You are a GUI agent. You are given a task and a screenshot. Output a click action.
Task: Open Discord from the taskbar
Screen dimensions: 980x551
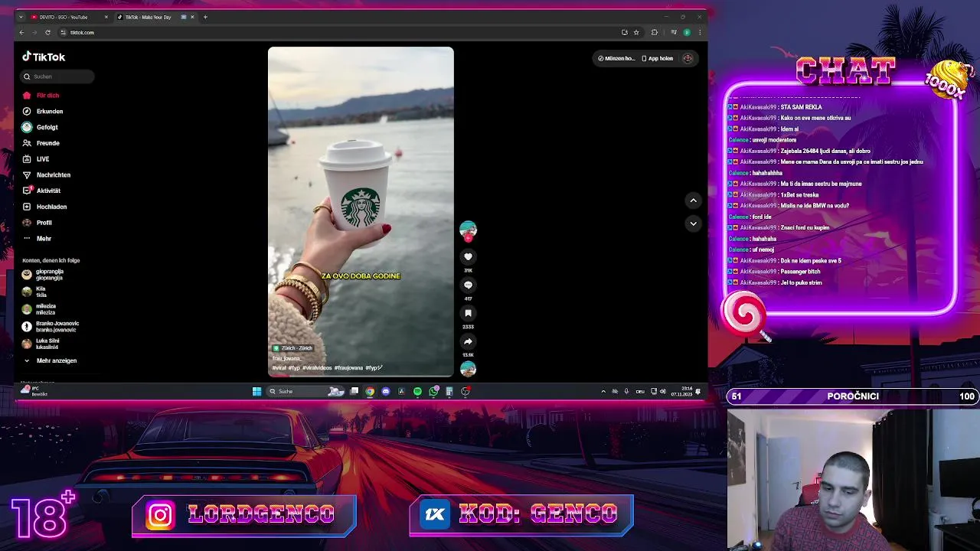coord(386,391)
